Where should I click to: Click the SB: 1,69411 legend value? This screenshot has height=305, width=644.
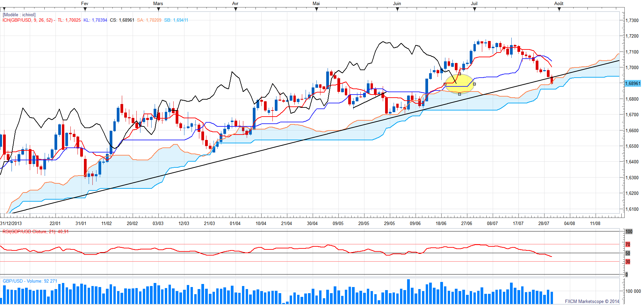[x=176, y=20]
